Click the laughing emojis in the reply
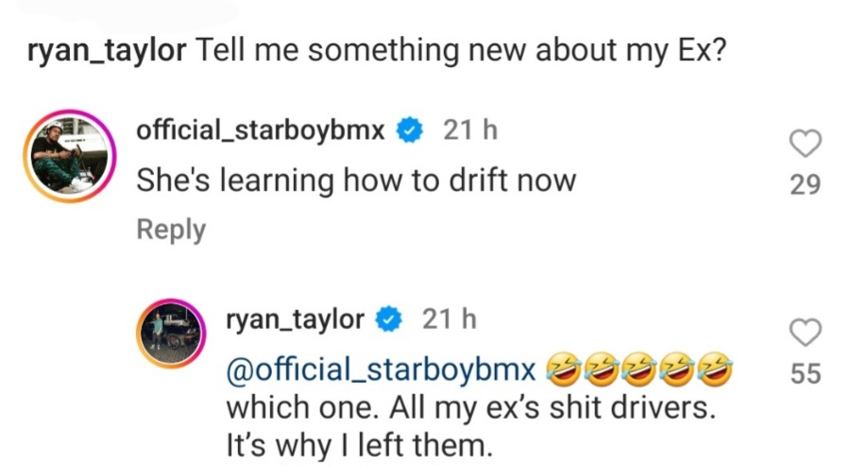This screenshot has width=868, height=466. pos(641,370)
